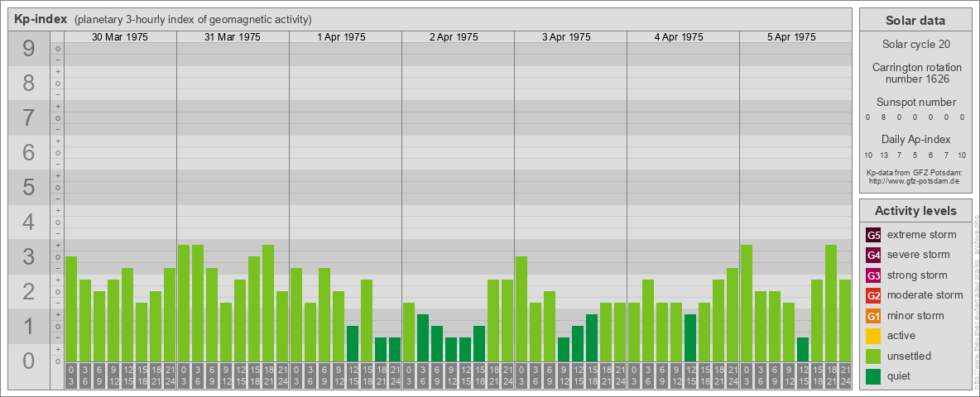Click the '21 24' time label under 5 Apr
Image resolution: width=980 pixels, height=397 pixels.
point(845,376)
